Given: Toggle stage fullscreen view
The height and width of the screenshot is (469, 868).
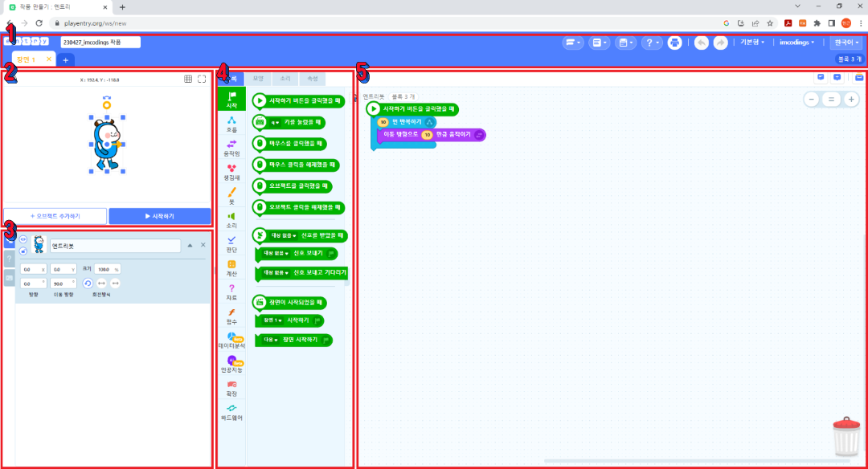Looking at the screenshot, I should tap(202, 79).
